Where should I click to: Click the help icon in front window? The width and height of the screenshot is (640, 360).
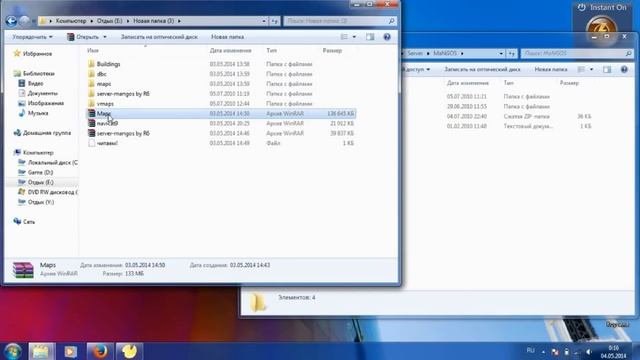387,37
